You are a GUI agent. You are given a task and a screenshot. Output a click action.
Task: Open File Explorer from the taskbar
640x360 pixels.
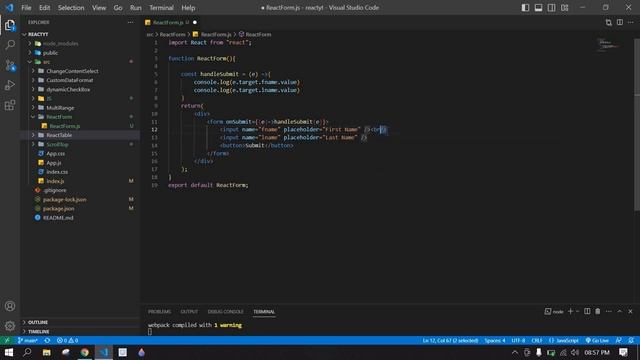click(x=47, y=352)
